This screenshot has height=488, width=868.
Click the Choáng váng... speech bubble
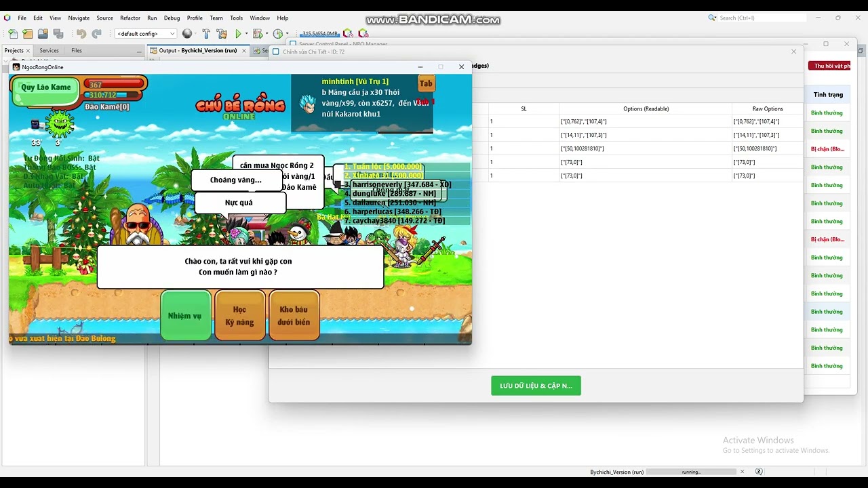tap(236, 180)
